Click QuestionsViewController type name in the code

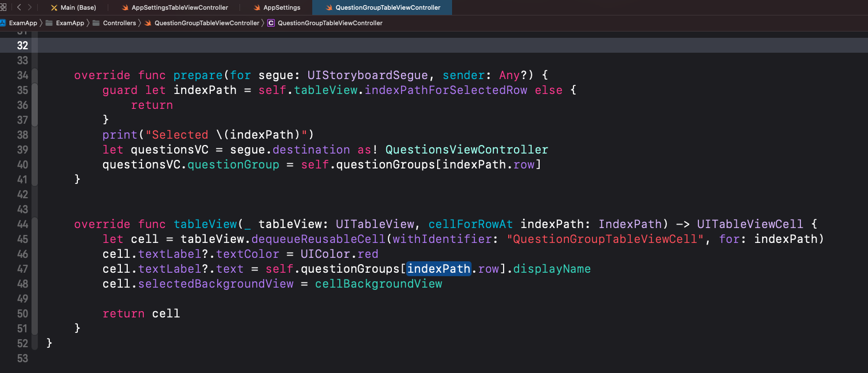pos(466,150)
